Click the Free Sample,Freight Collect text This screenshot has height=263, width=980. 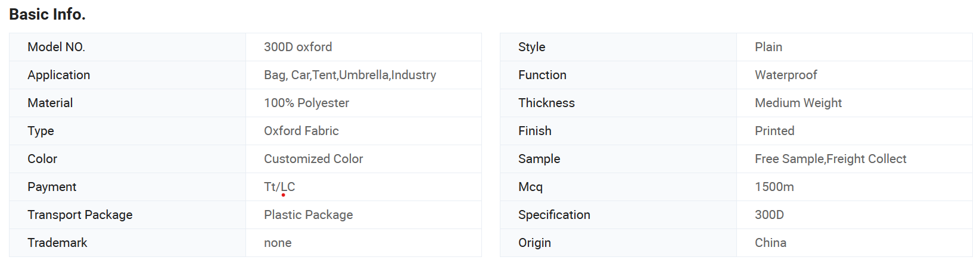830,159
